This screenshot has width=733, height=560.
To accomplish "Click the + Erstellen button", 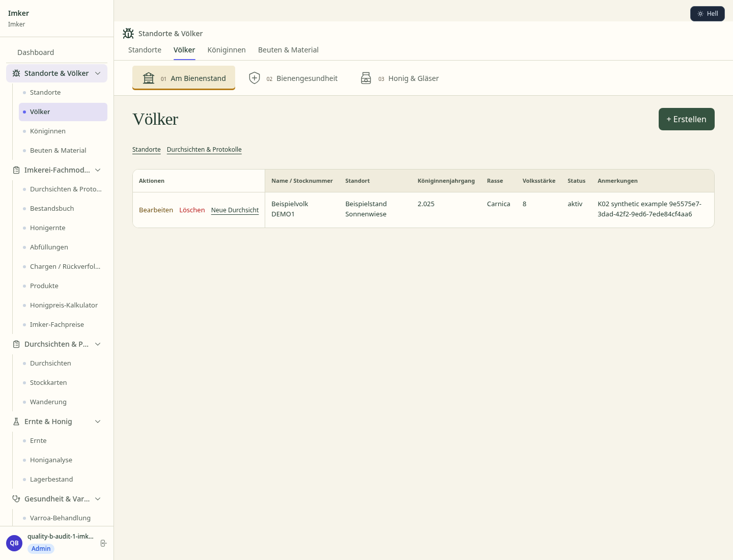I will [687, 119].
